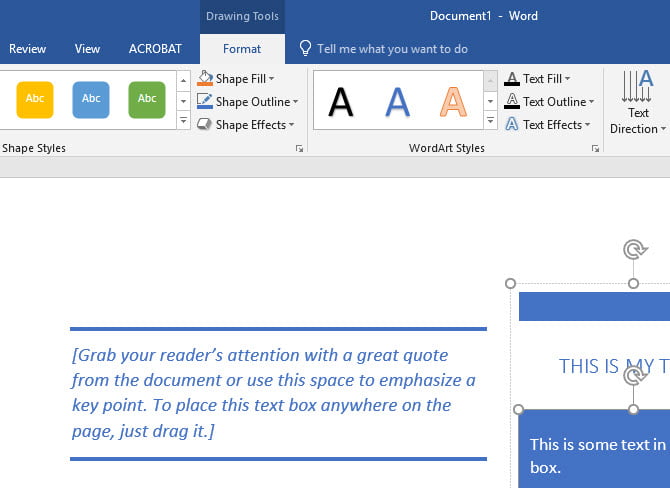This screenshot has width=670, height=488.
Task: Click the Drawing Tools contextual tab header
Action: pyautogui.click(x=242, y=16)
